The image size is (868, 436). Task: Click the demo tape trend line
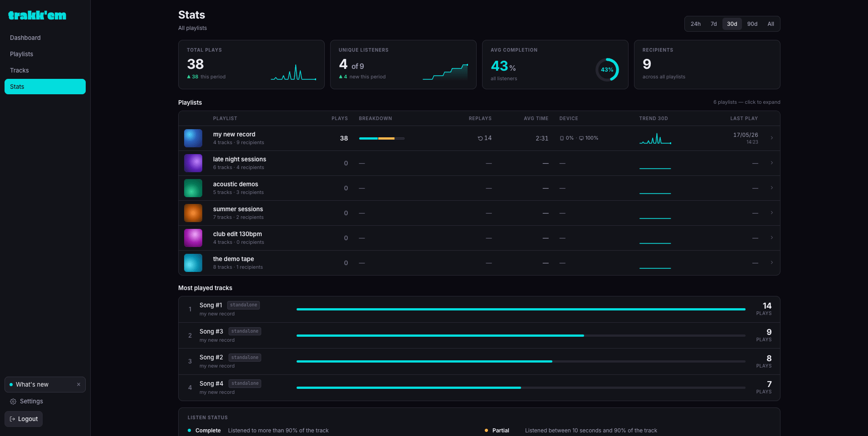click(x=655, y=268)
